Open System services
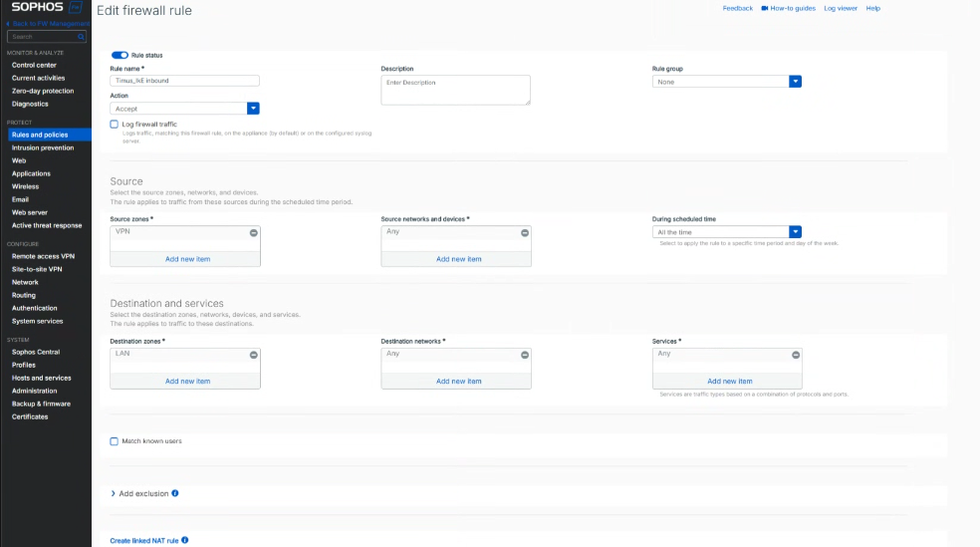The image size is (980, 547). point(38,321)
